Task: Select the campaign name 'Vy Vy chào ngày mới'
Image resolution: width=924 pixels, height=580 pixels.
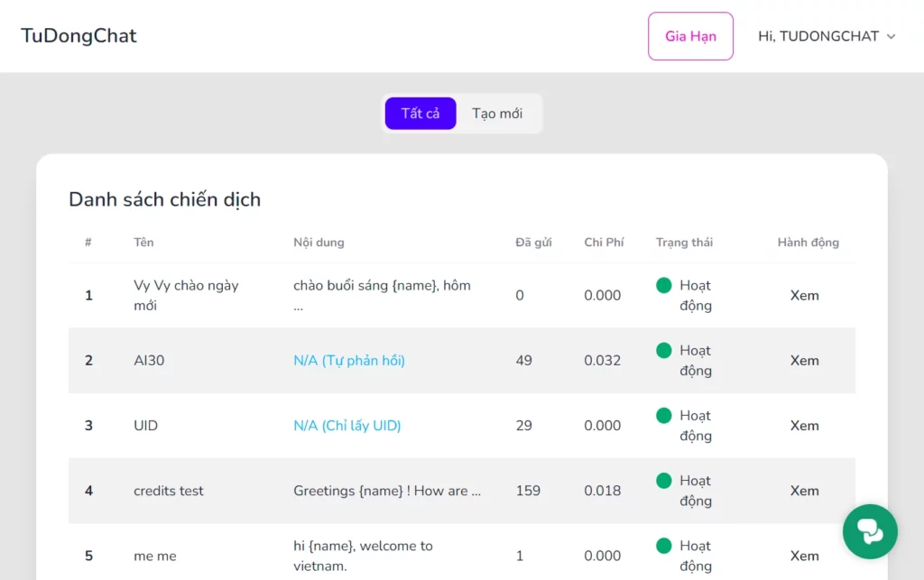Action: click(x=186, y=295)
